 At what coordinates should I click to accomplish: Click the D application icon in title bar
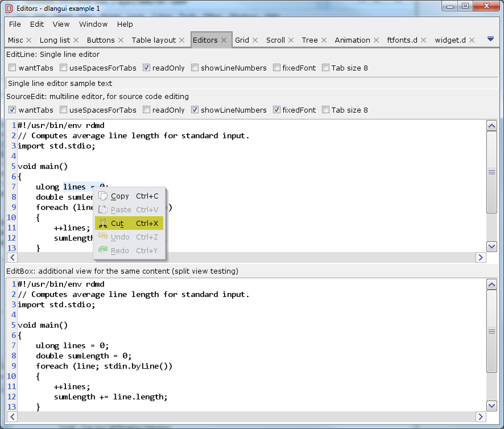(9, 8)
